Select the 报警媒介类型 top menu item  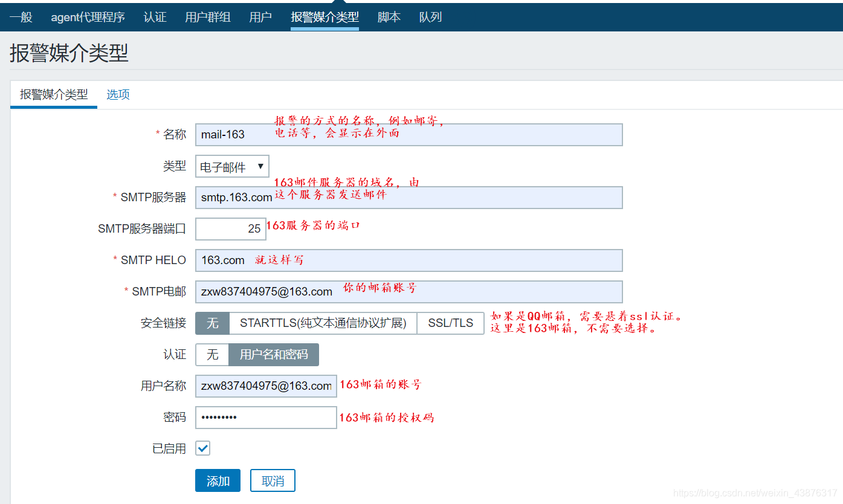[x=325, y=17]
